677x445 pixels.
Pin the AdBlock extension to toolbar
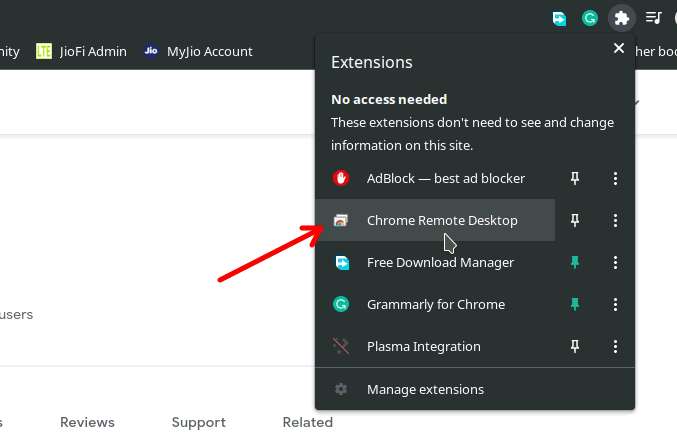[x=574, y=178]
